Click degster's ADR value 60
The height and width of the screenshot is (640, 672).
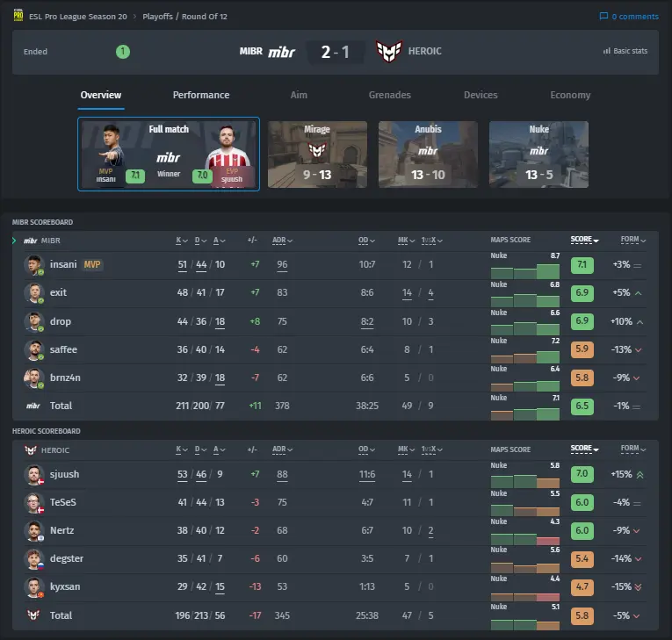coord(282,558)
